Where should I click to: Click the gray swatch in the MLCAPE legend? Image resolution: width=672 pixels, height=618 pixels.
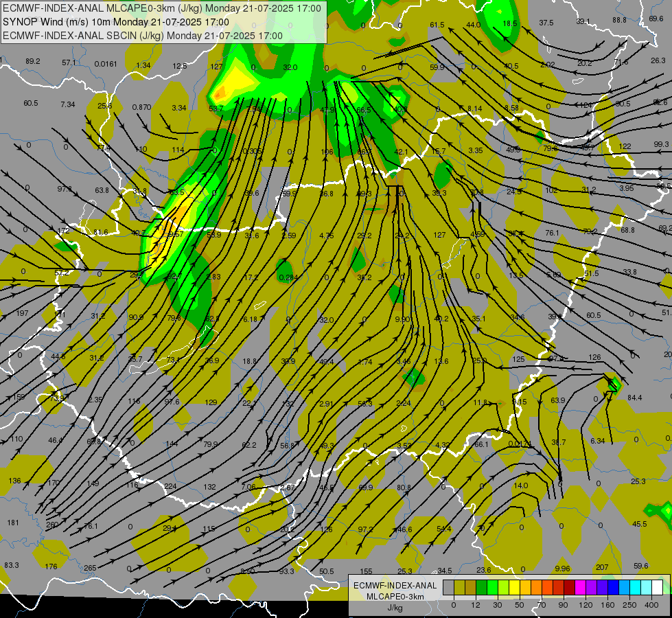click(x=449, y=587)
